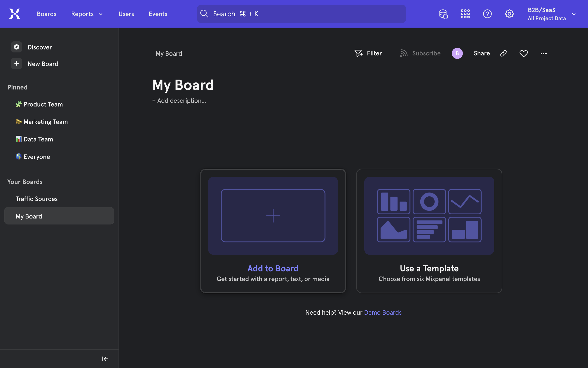Open Events in top navigation
The image size is (588, 368).
pyautogui.click(x=158, y=14)
